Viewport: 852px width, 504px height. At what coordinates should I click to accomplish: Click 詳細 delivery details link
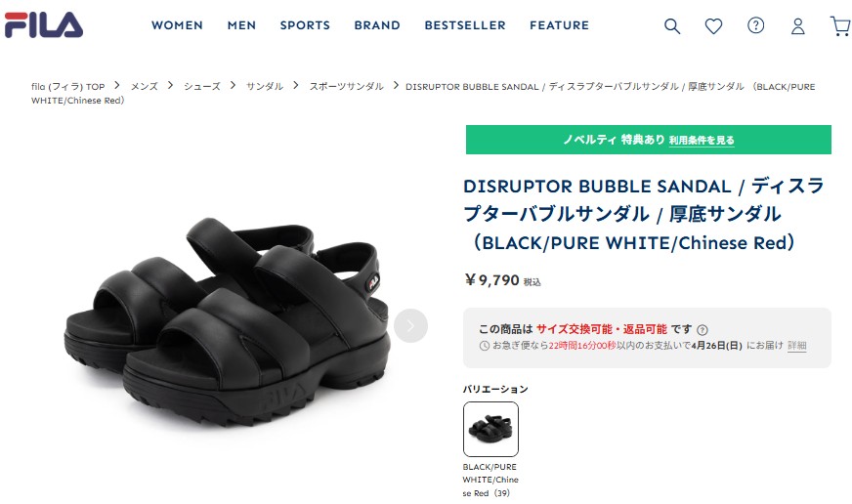(x=796, y=346)
